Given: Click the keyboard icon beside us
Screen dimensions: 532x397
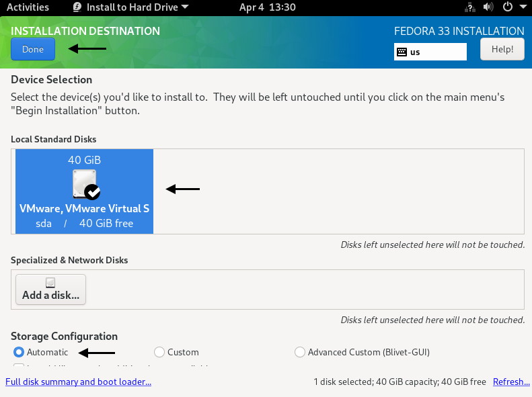Looking at the screenshot, I should pos(402,52).
